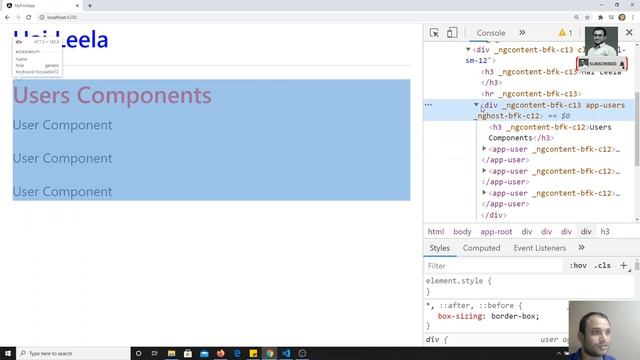The width and height of the screenshot is (640, 360).
Task: Add a new style rule plus icon
Action: point(624,265)
